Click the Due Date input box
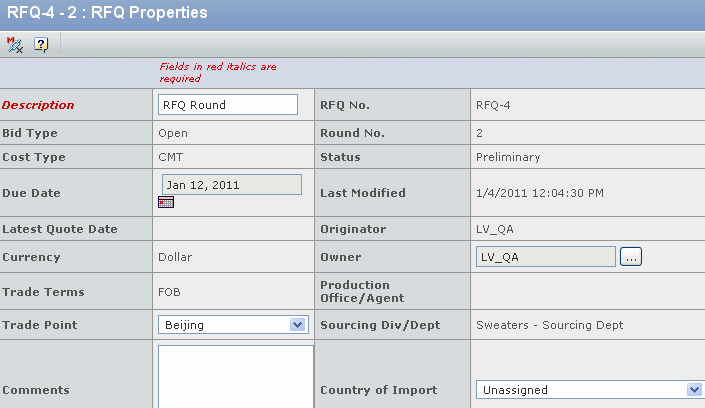 tap(232, 184)
